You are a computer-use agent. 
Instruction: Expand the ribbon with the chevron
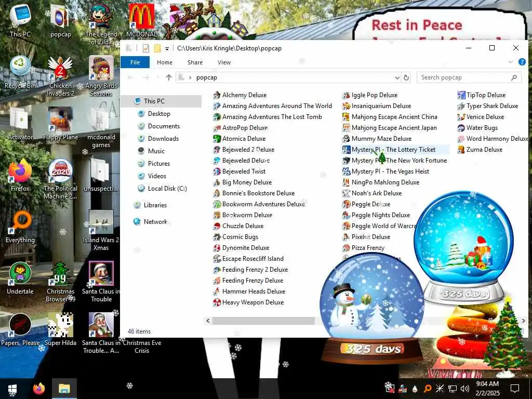click(510, 62)
